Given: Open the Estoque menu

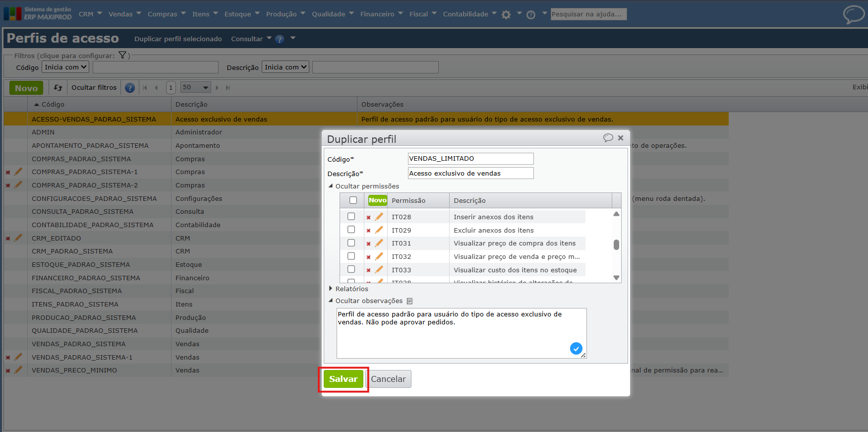Looking at the screenshot, I should 241,14.
